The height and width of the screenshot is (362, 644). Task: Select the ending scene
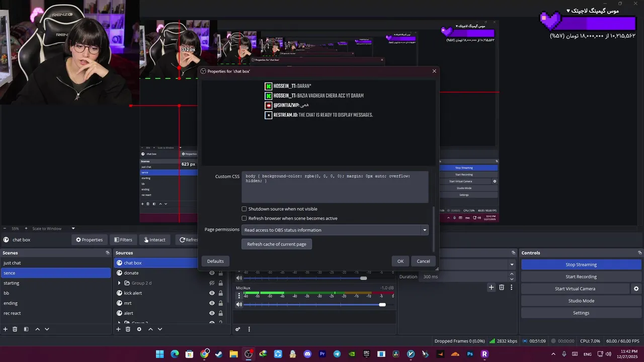(x=55, y=303)
